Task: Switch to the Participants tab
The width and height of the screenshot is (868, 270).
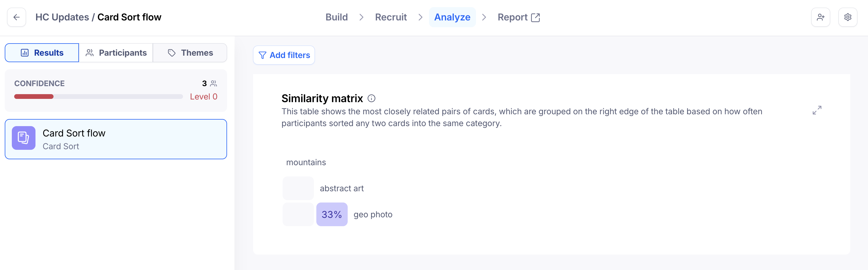Action: pos(116,53)
